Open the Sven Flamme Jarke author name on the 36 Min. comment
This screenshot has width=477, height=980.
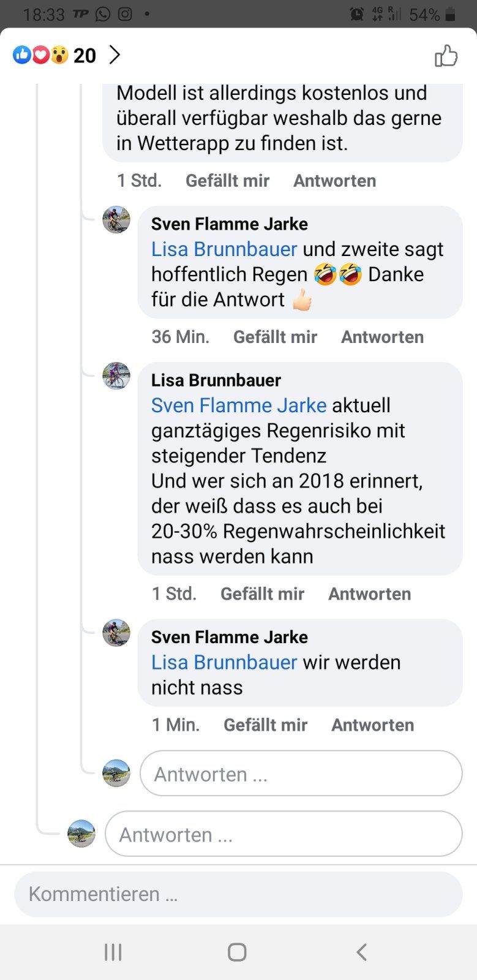click(x=230, y=224)
